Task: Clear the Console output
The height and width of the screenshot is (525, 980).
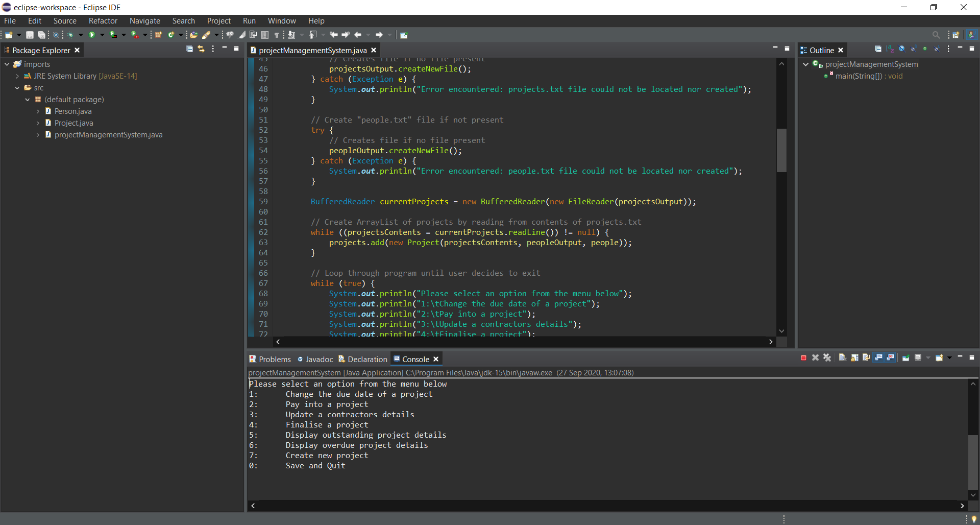Action: (843, 357)
